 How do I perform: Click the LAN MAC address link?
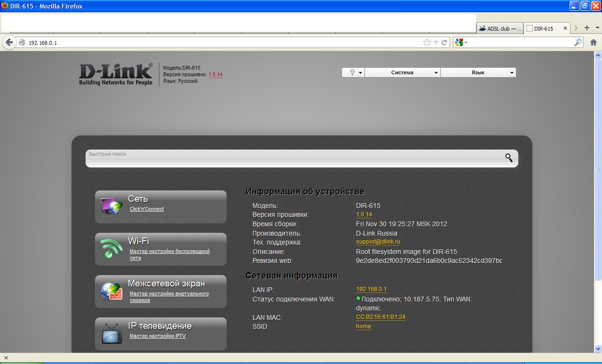[380, 317]
